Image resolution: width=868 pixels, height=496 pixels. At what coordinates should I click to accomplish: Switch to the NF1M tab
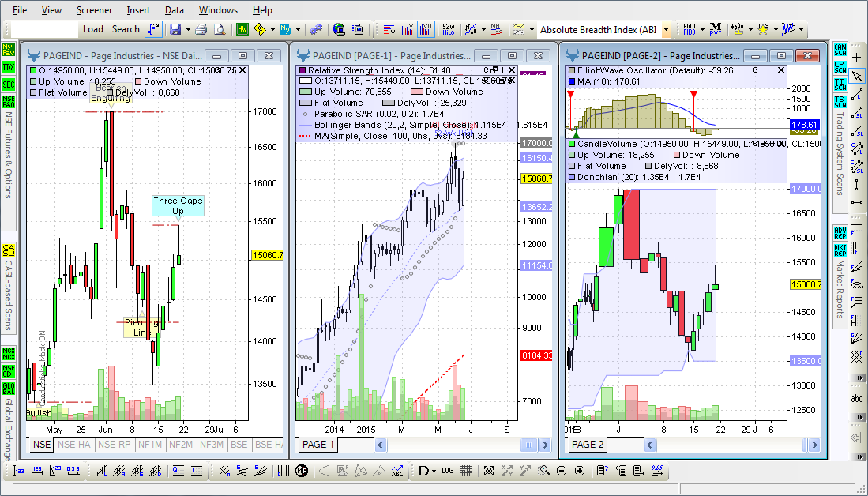[x=150, y=444]
